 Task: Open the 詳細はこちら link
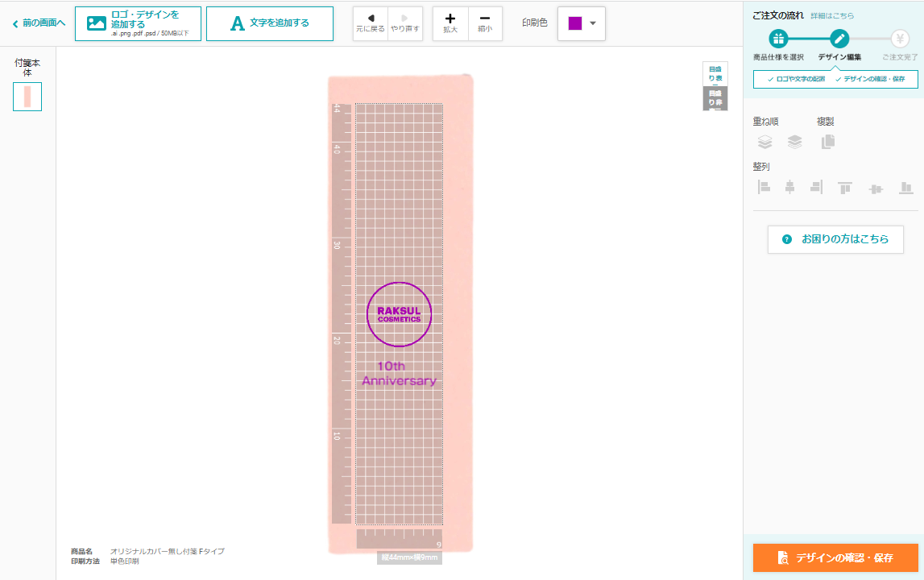[x=832, y=16]
